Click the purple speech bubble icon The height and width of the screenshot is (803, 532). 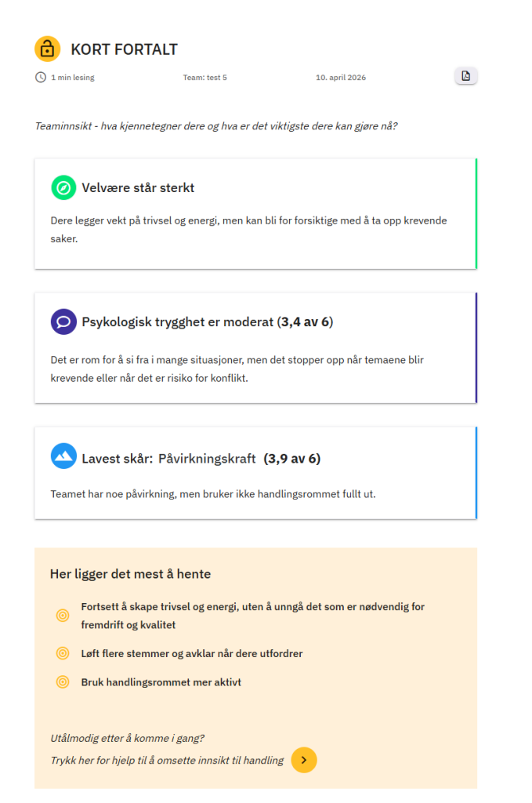pos(63,322)
